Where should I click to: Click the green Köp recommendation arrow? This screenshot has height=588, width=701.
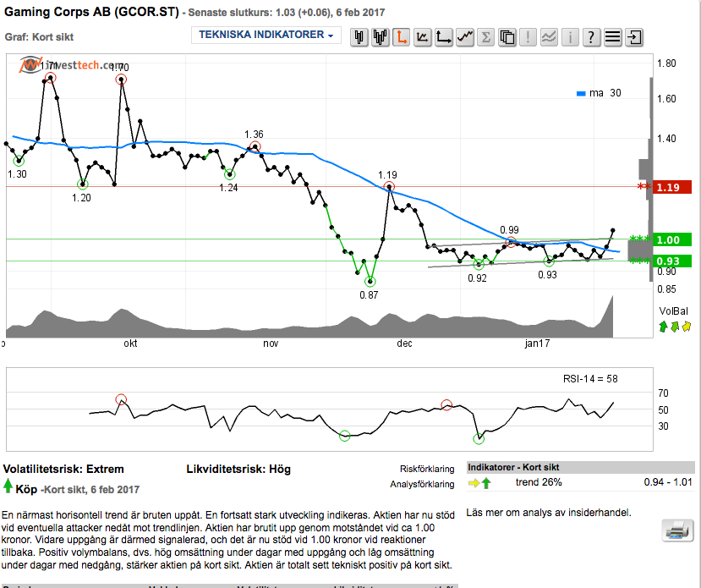click(x=8, y=486)
